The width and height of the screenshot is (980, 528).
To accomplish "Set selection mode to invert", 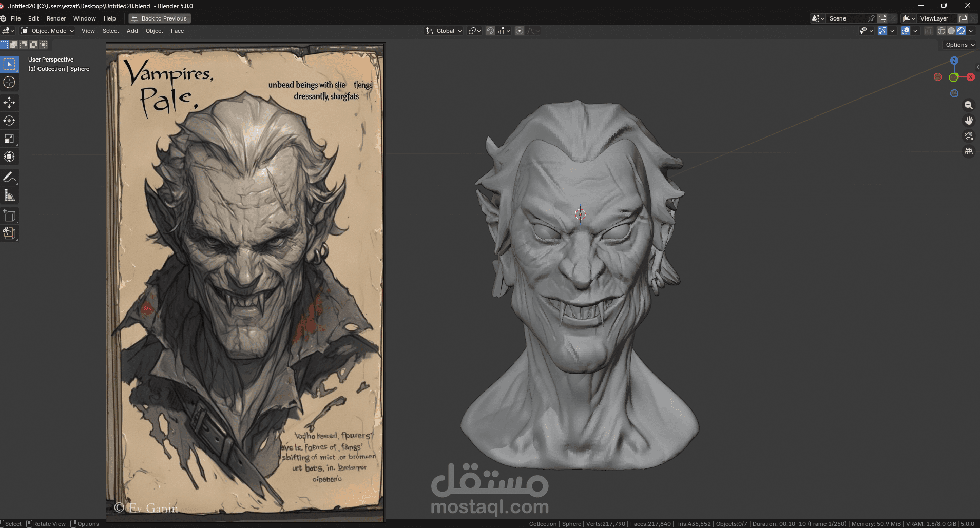I will pos(33,45).
